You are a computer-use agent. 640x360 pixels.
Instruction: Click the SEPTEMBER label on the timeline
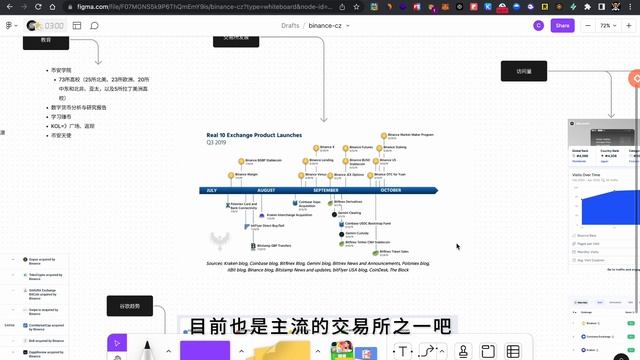coord(326,190)
